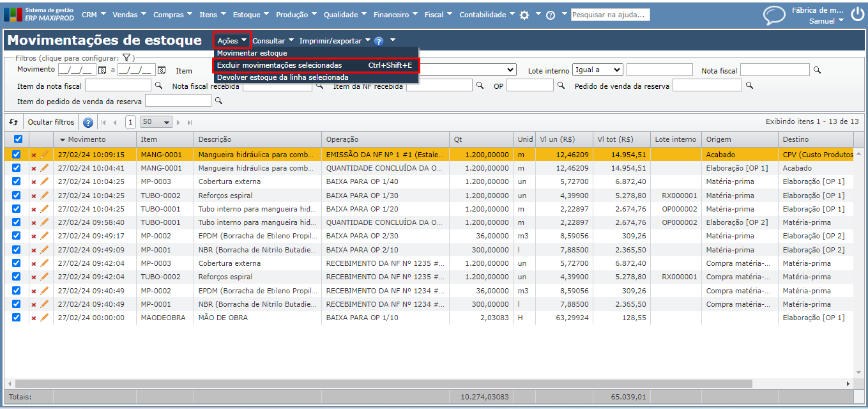Click the magnifier next to Nota fiscal field
868x409 pixels.
coord(817,70)
